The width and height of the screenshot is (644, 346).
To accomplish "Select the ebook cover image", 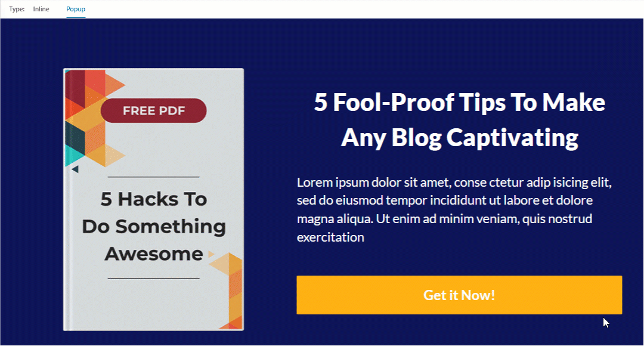I will (x=154, y=200).
